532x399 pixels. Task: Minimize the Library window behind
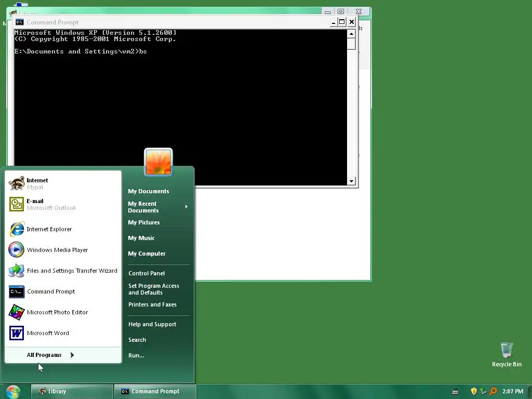tap(328, 11)
